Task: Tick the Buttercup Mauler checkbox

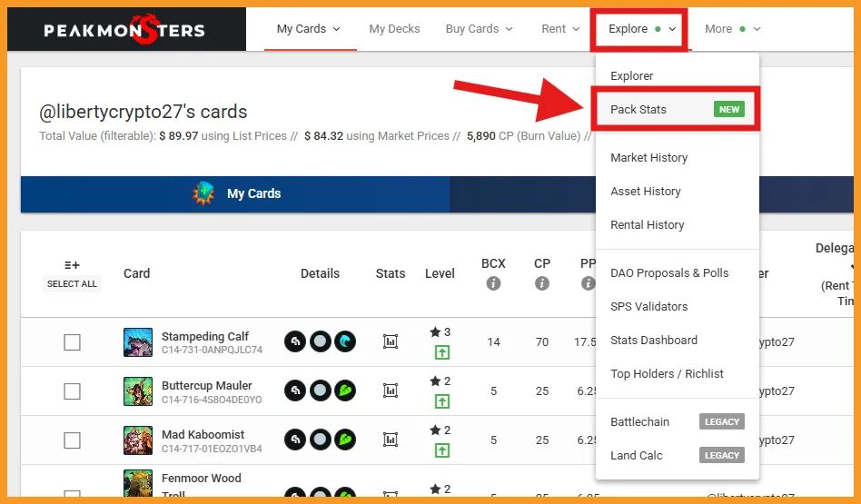Action: click(x=72, y=391)
